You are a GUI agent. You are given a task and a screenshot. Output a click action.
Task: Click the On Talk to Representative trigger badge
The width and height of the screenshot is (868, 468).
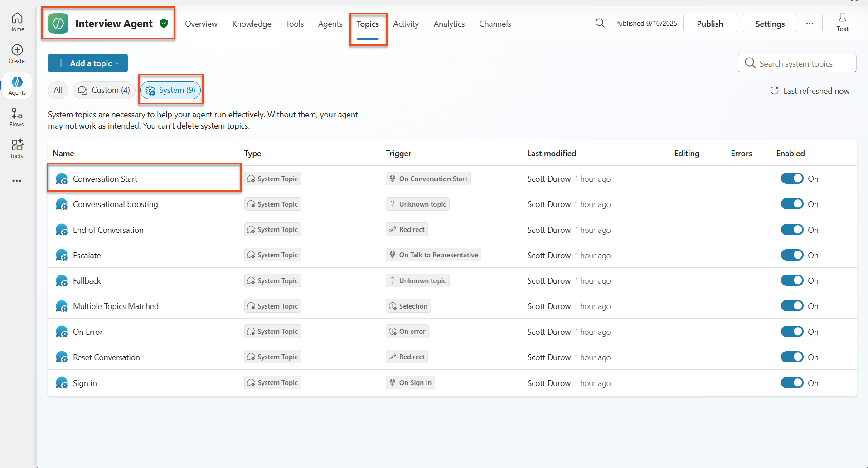(434, 255)
